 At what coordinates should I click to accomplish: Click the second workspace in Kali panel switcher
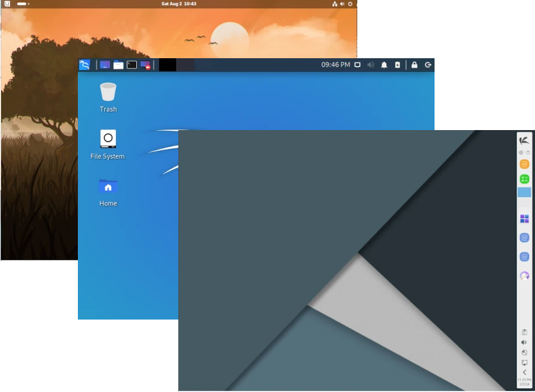pyautogui.click(x=185, y=65)
